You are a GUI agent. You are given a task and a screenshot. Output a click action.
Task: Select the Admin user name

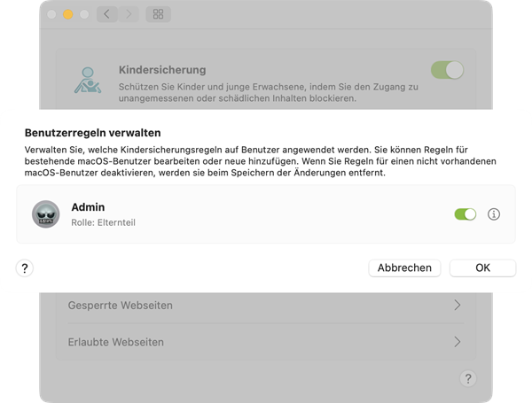pyautogui.click(x=88, y=207)
